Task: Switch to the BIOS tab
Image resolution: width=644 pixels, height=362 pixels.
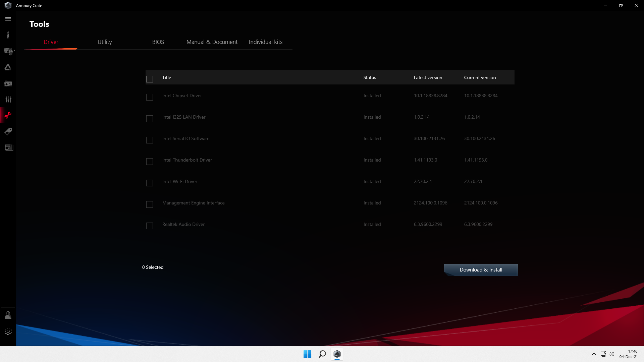Action: 158,42
